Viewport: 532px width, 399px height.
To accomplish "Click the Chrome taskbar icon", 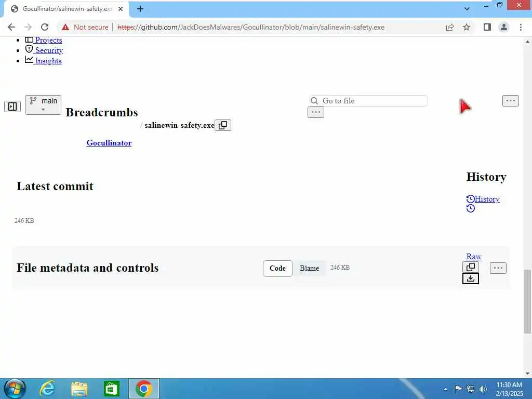I will 143,389.
